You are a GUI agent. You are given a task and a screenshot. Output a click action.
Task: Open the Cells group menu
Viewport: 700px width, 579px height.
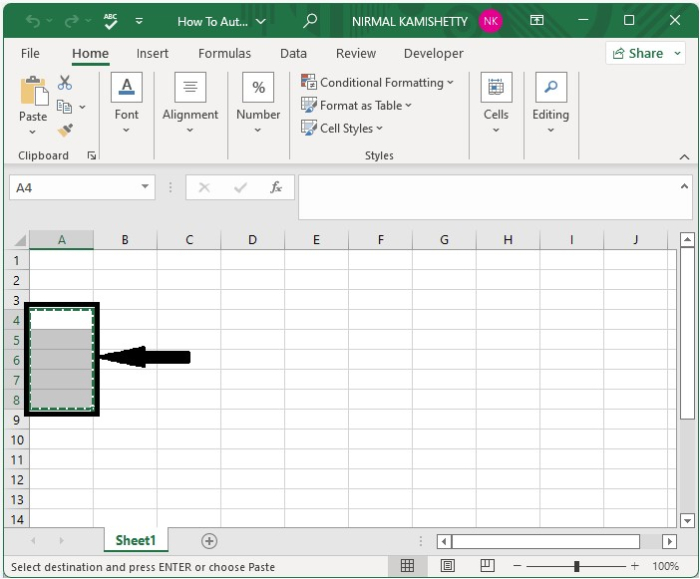point(496,103)
